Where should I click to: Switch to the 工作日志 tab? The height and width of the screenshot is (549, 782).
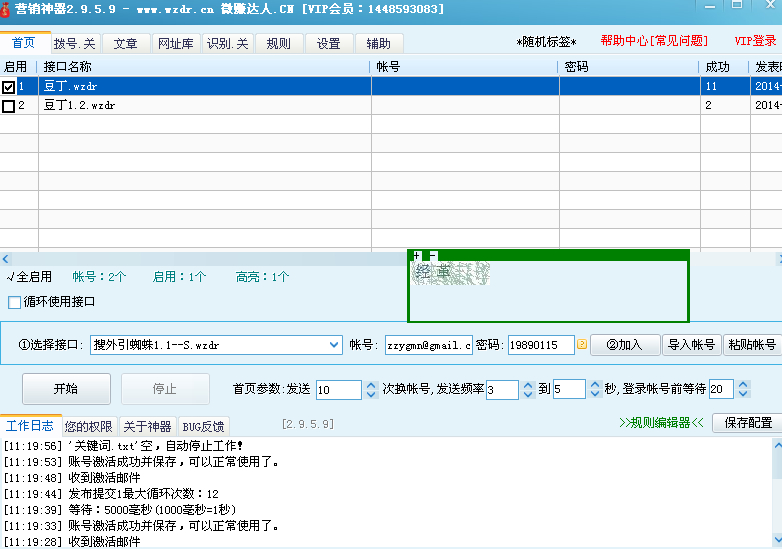[30, 425]
